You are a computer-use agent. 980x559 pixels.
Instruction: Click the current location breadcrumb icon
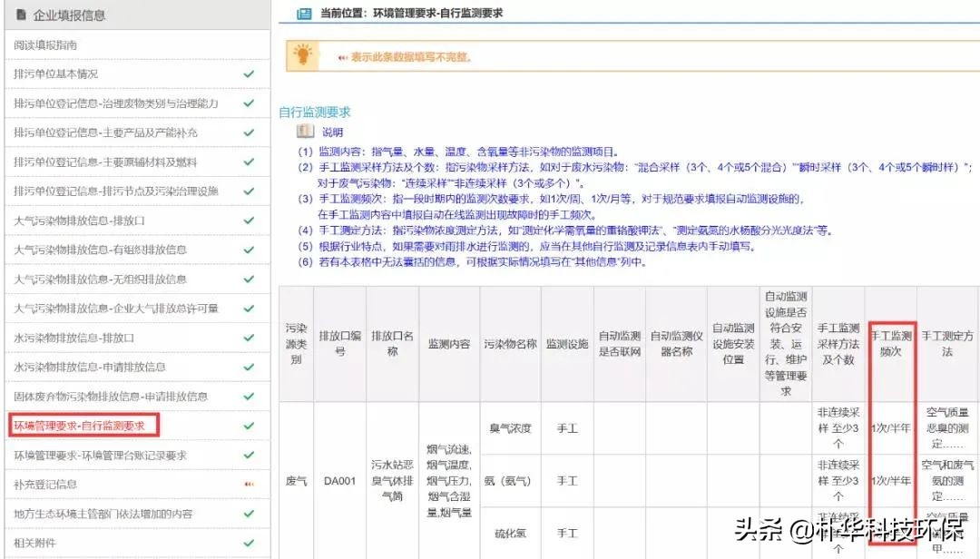304,13
